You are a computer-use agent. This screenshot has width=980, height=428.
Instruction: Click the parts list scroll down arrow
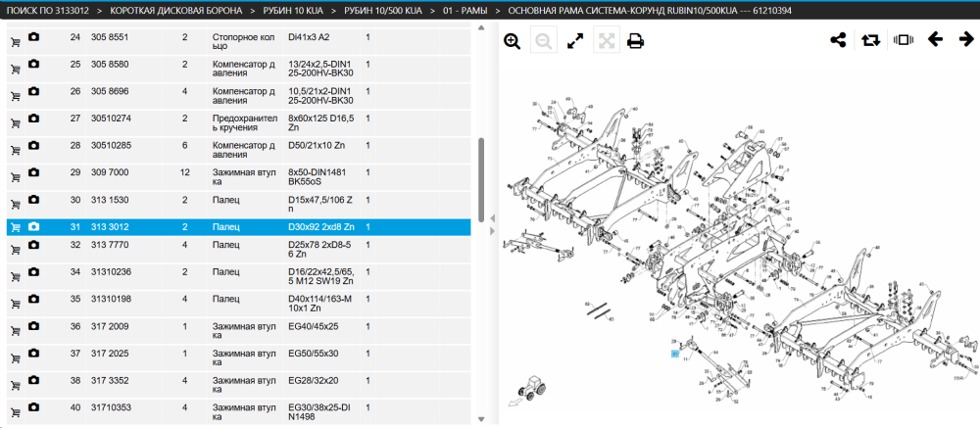pos(480,419)
